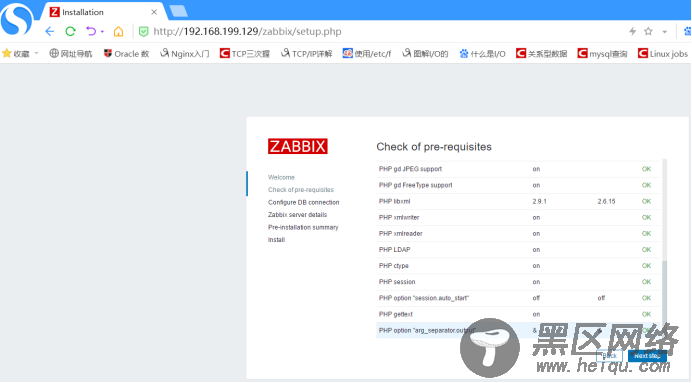Expand the dropdown arrow next to 收藏
The image size is (692, 383).
coord(37,53)
